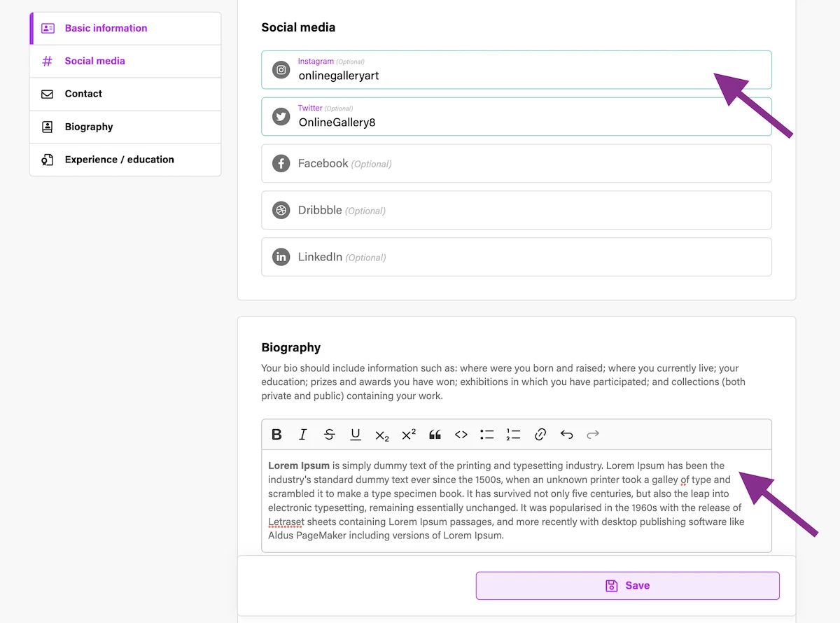The height and width of the screenshot is (623, 840).
Task: Insert inline code formatting
Action: point(461,435)
